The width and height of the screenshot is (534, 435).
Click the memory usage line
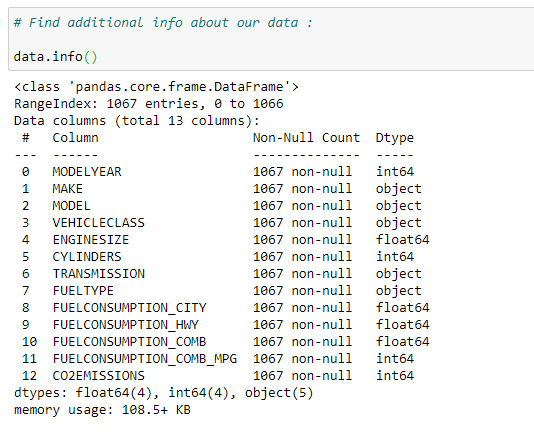(x=102, y=410)
